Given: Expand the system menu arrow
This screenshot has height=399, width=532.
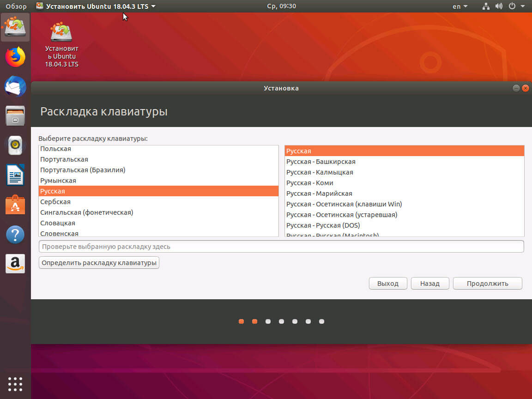Looking at the screenshot, I should point(523,6).
